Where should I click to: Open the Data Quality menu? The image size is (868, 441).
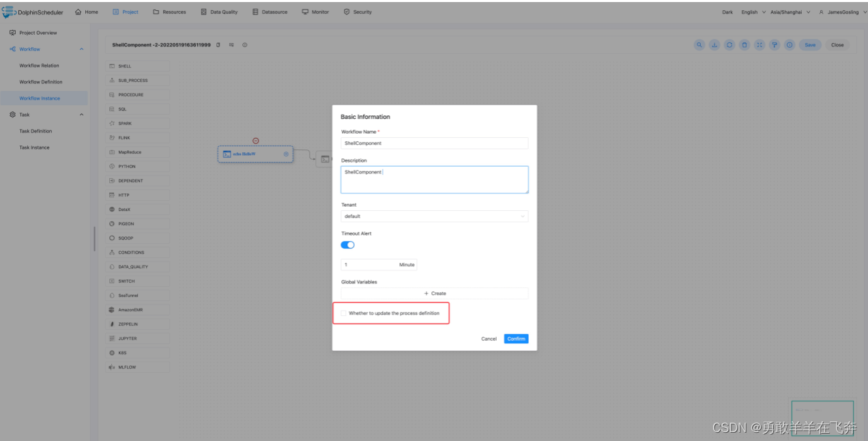pos(219,12)
